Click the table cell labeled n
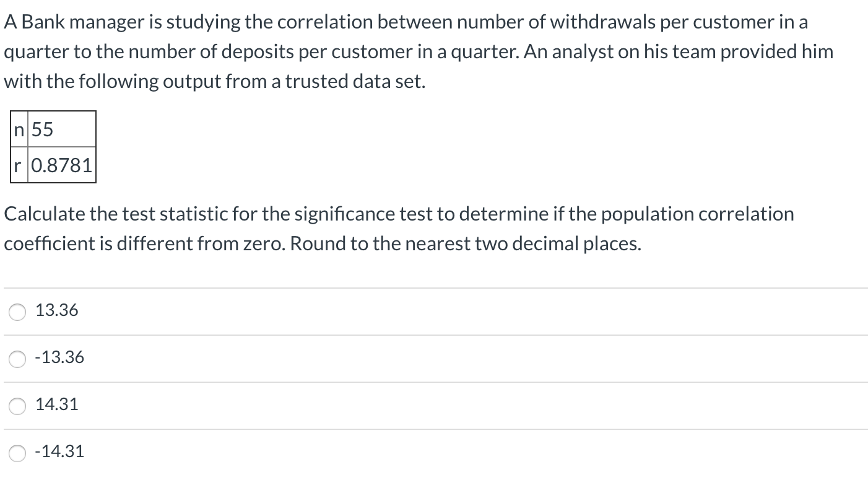868x477 pixels. point(19,130)
